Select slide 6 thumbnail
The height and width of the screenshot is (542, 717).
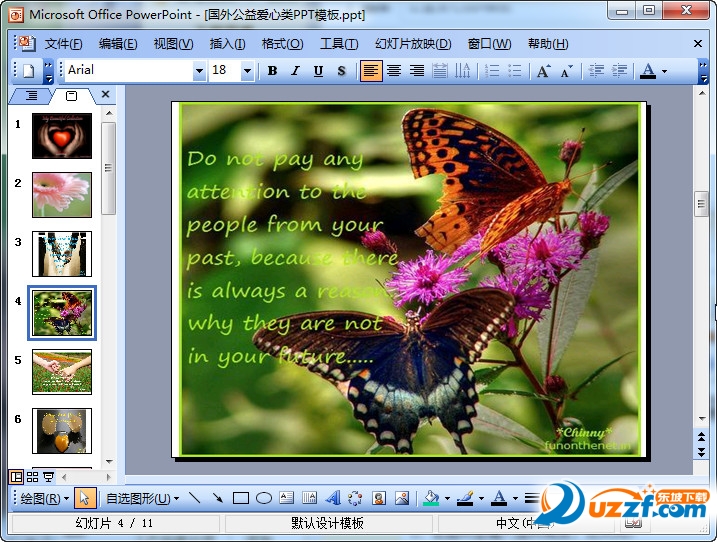click(x=62, y=431)
